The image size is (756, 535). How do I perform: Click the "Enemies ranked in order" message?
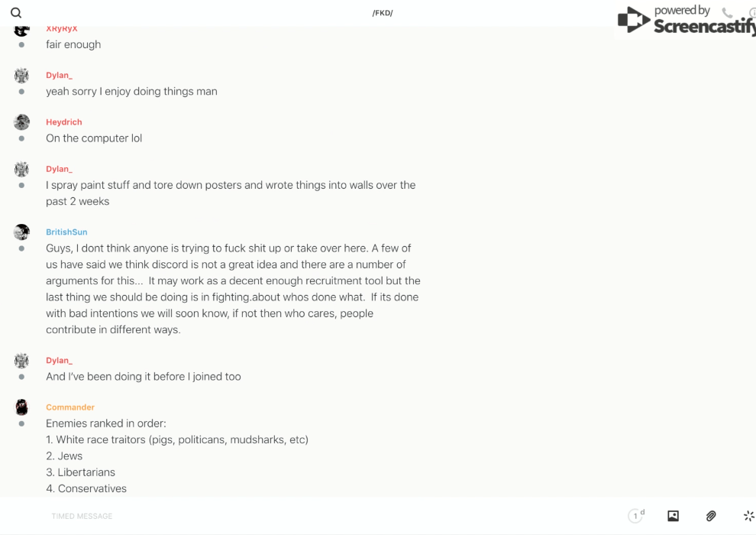tap(106, 423)
